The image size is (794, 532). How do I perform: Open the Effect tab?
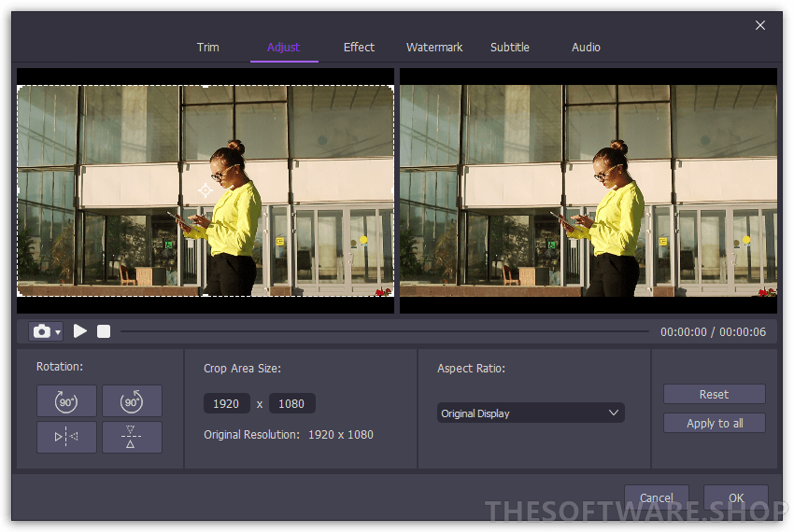[359, 48]
